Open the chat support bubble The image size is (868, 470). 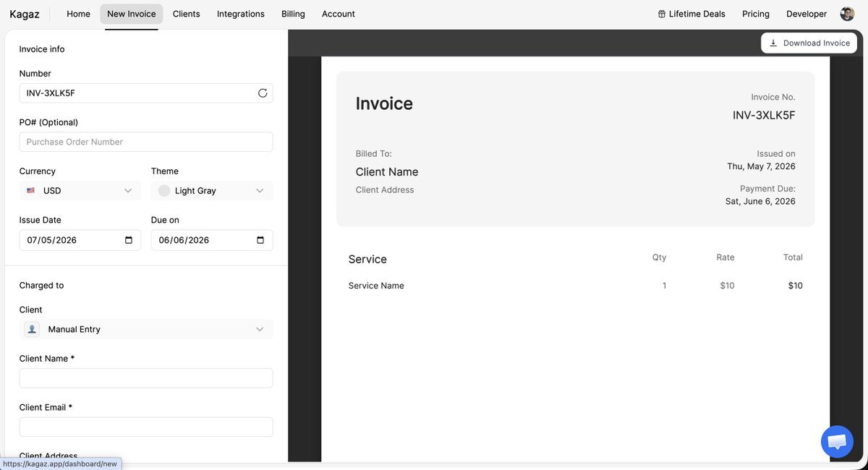click(837, 441)
